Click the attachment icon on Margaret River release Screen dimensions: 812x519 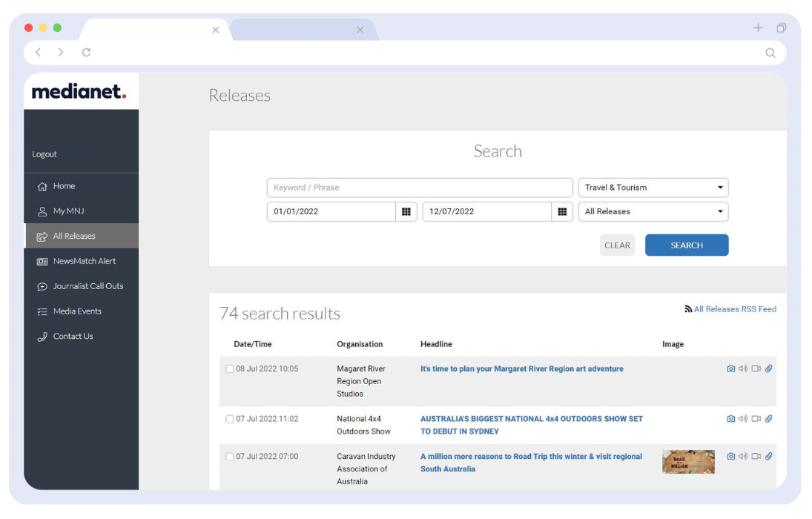coord(769,368)
